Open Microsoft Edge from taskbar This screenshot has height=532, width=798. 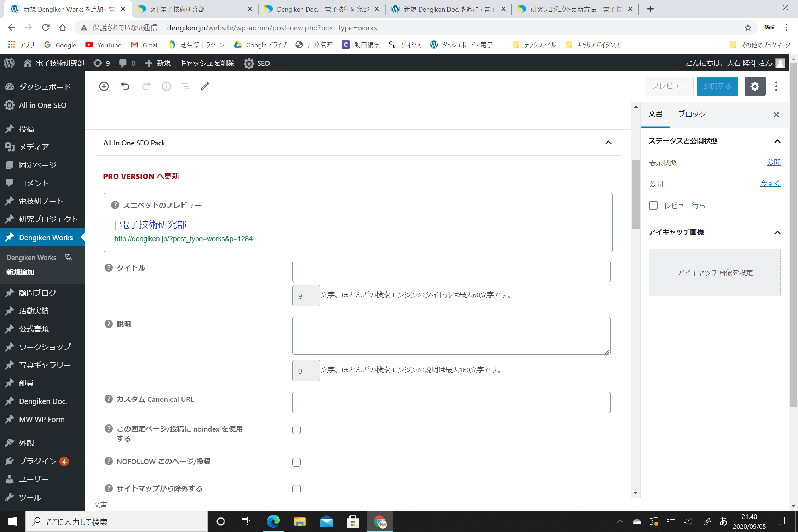point(273,521)
